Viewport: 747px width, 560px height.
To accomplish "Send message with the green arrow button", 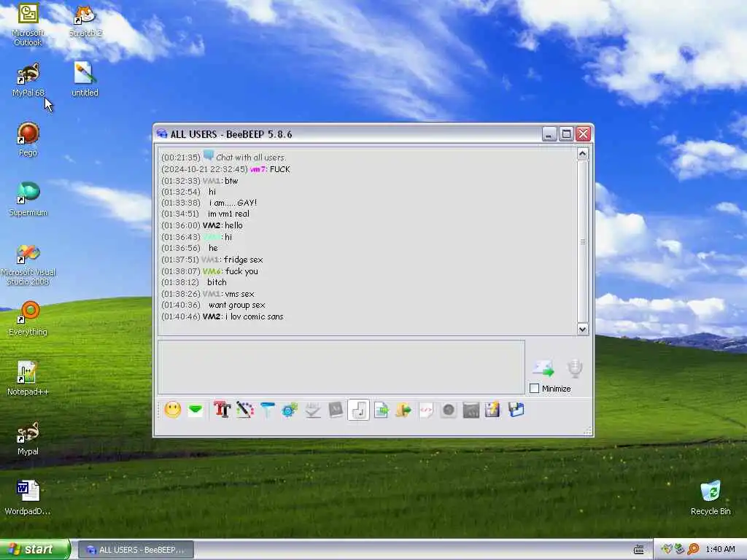I will click(543, 368).
